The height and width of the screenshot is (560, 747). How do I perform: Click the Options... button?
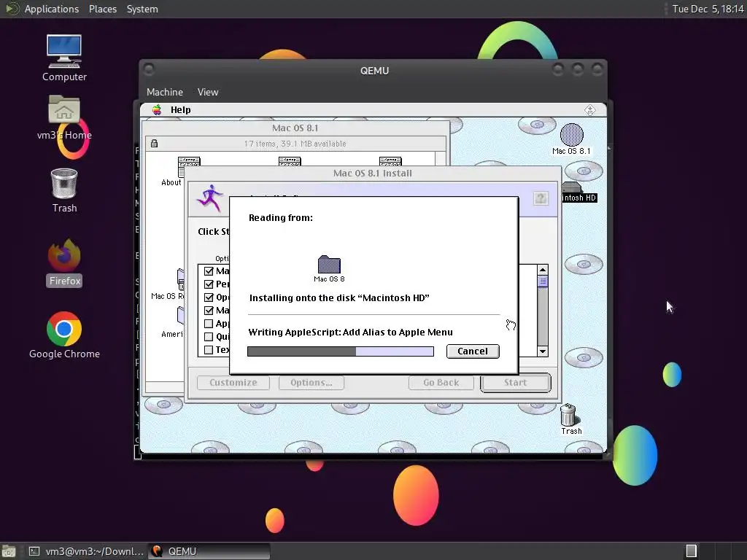click(x=311, y=382)
